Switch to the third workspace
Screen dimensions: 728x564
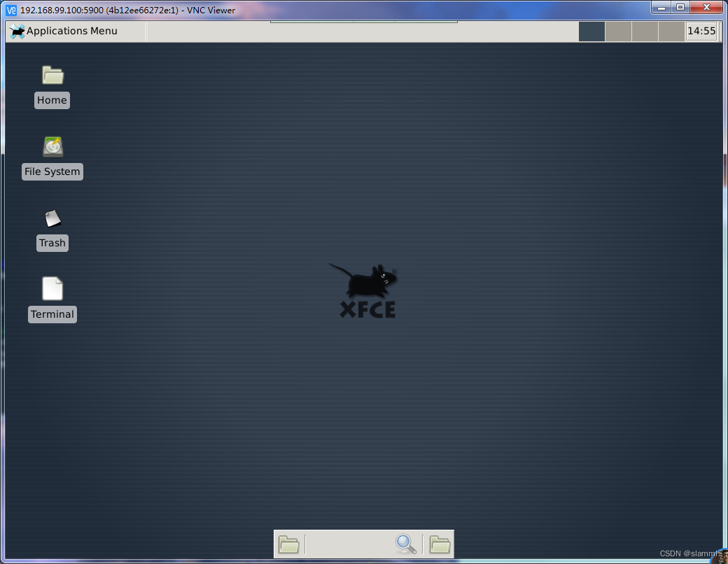click(x=645, y=31)
